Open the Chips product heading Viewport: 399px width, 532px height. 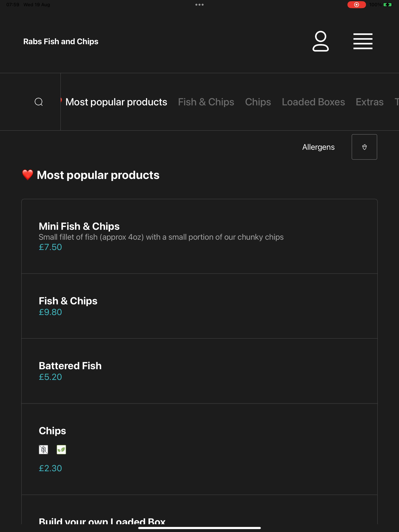tap(52, 431)
